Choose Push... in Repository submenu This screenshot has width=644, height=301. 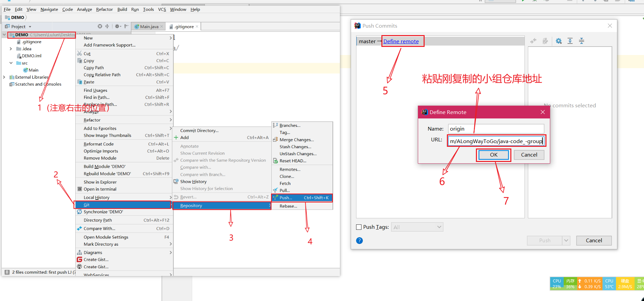(x=302, y=198)
